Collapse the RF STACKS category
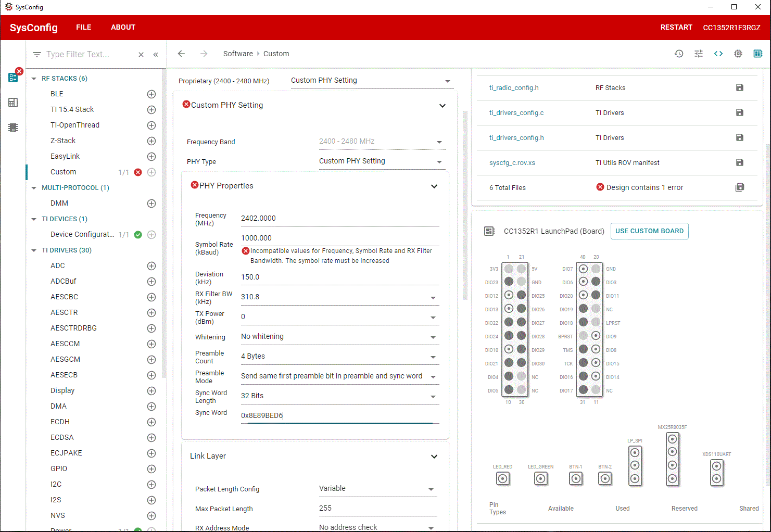 (34, 79)
